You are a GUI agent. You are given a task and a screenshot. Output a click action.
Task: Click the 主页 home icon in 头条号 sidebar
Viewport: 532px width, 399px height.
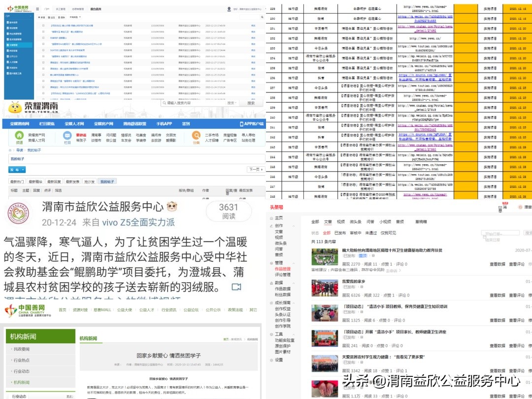pyautogui.click(x=271, y=218)
